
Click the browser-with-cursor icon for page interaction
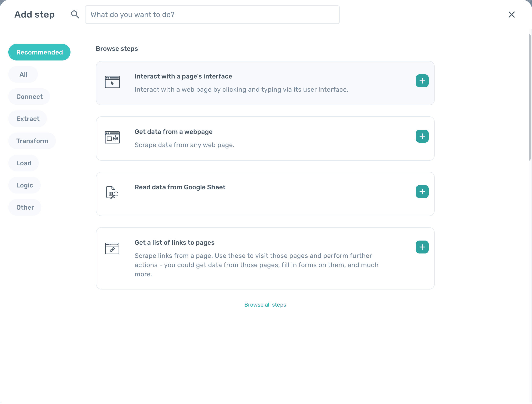(112, 82)
